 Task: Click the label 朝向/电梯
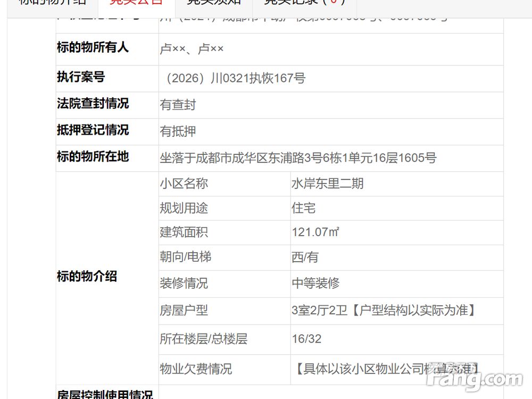(186, 257)
